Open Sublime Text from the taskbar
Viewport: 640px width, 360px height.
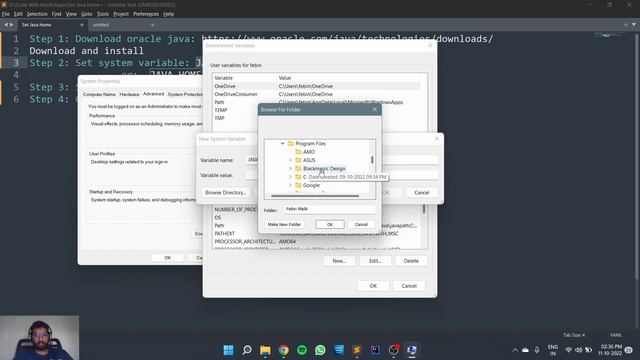pyautogui.click(x=357, y=350)
